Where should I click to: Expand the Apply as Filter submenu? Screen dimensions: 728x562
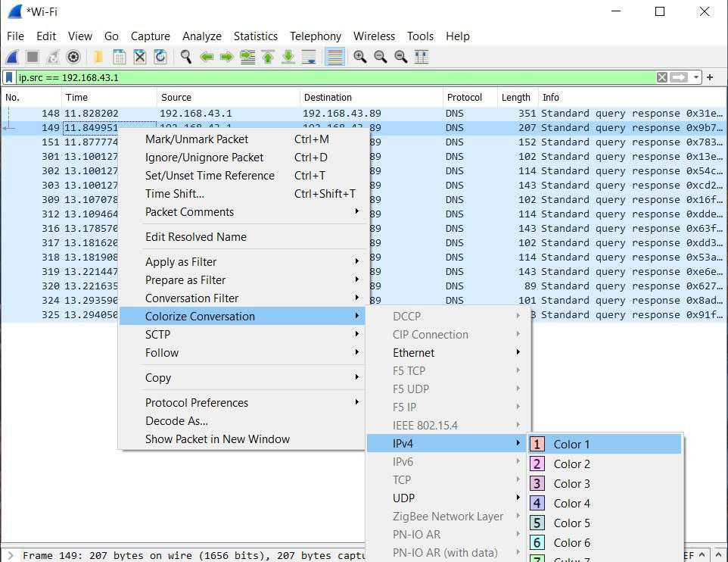[181, 262]
